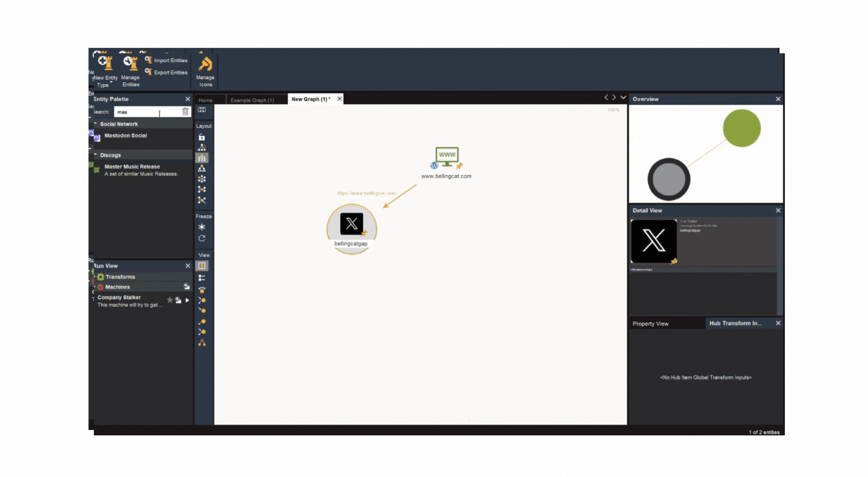Viewport: 868px width, 477px height.
Task: Move the graph tab strip left with the arrow
Action: pos(606,97)
